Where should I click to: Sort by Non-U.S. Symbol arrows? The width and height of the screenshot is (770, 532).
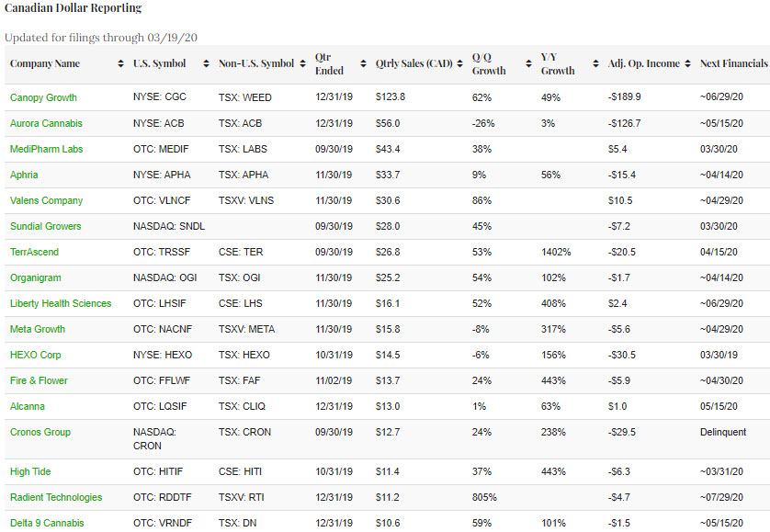[302, 64]
